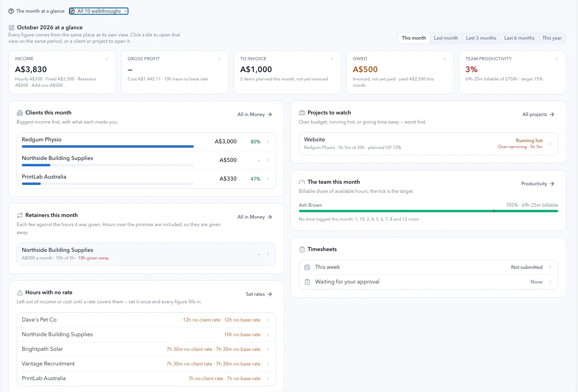Open the GROSS PROFIT tile chevron

pyautogui.click(x=219, y=59)
